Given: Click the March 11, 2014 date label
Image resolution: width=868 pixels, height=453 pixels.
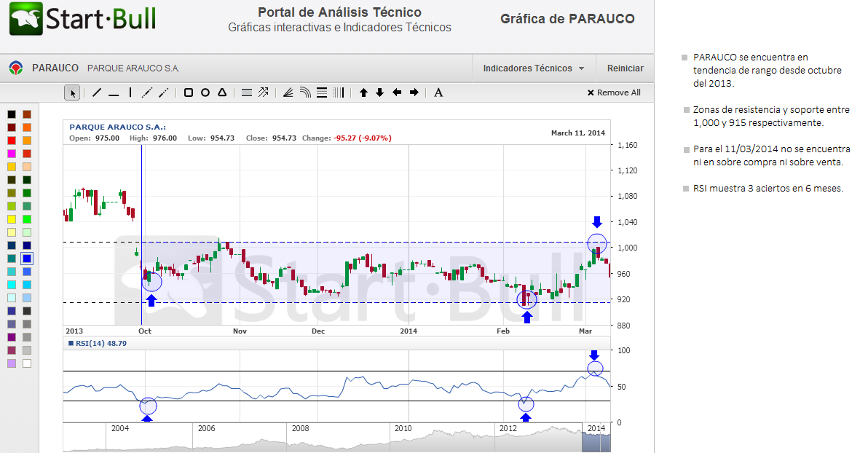Looking at the screenshot, I should [578, 133].
